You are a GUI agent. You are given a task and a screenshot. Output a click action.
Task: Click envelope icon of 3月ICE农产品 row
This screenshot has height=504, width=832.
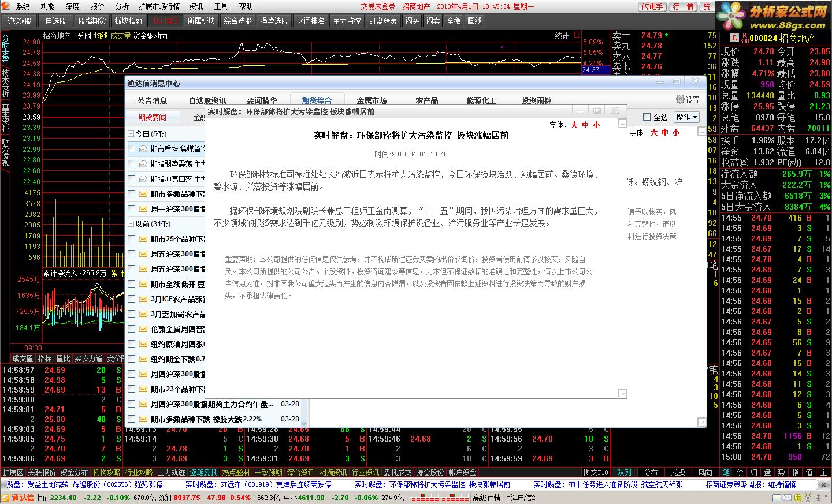pos(143,299)
